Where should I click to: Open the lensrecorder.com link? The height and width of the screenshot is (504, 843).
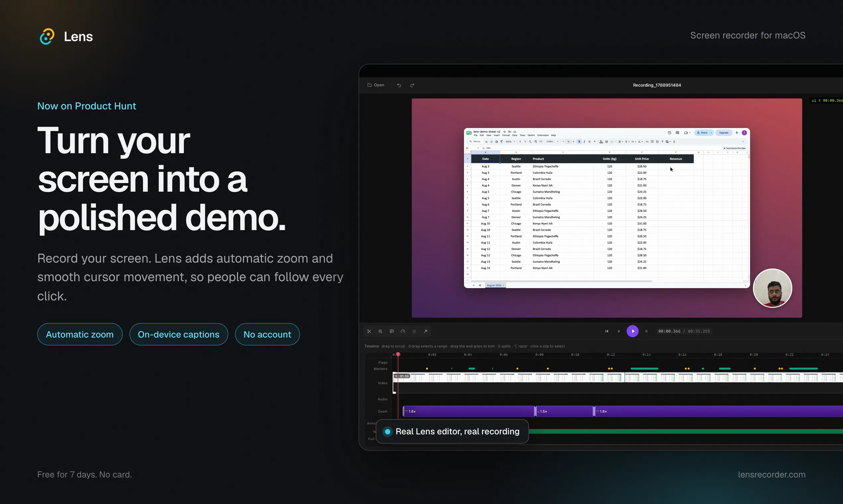pos(772,474)
